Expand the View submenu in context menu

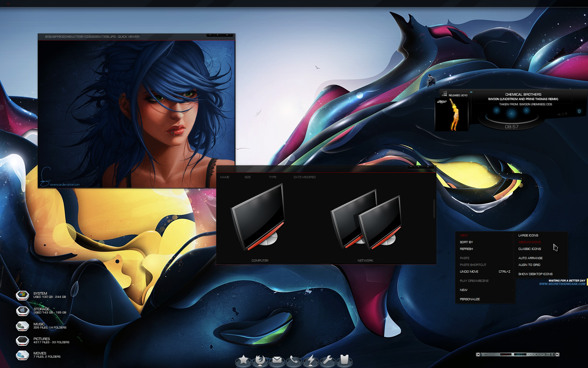[486, 236]
